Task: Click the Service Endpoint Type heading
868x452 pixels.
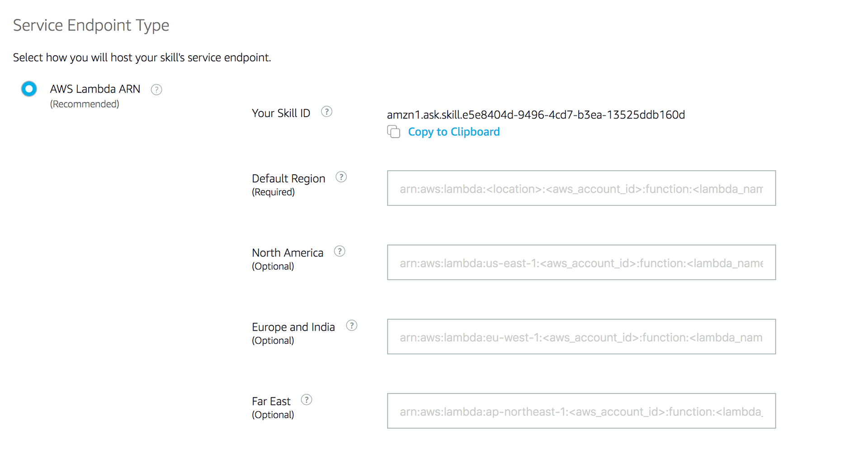Action: 91,25
